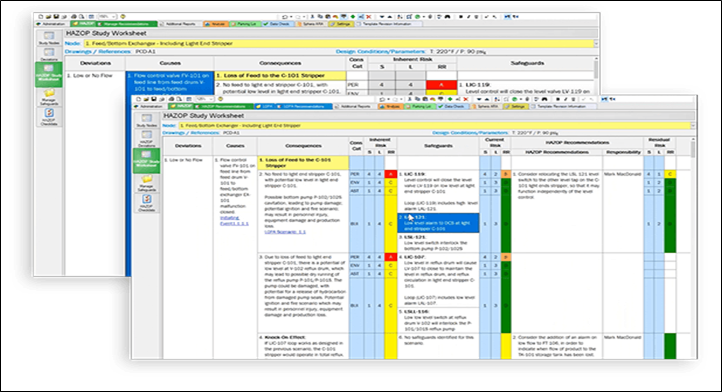Click red X delete icon in front toolbar
This screenshot has width=722, height=392.
pos(466,99)
